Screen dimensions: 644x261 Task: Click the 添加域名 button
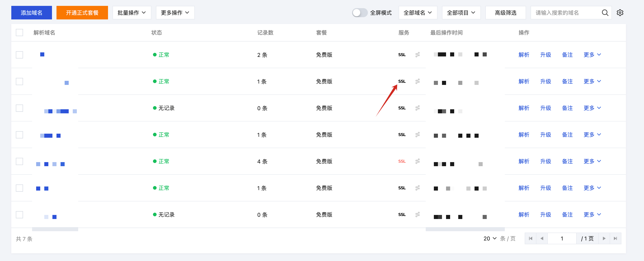[x=31, y=13]
